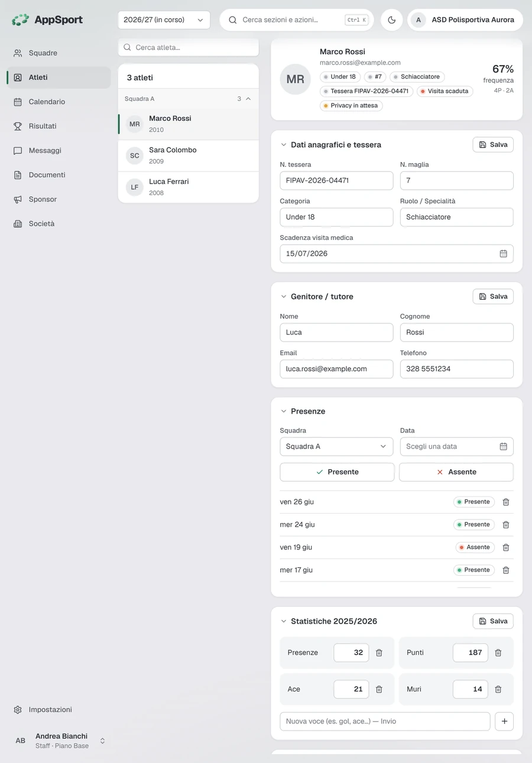Collapse the Presenze section
This screenshot has height=763, width=532.
284,411
